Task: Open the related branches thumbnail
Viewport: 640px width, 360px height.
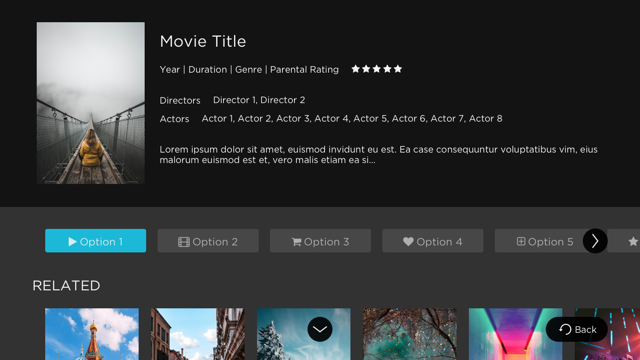Action: click(410, 334)
